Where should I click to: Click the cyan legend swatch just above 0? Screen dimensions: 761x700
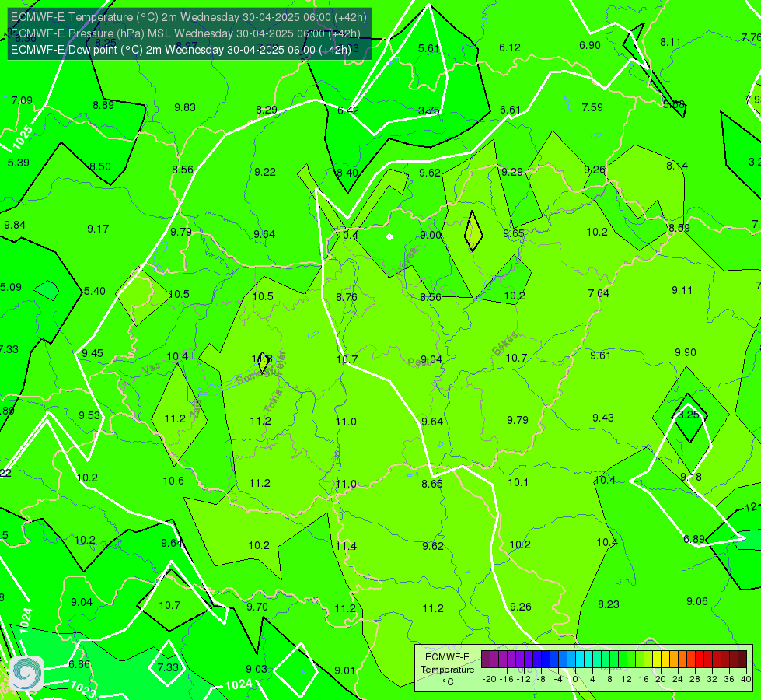pyautogui.click(x=580, y=660)
